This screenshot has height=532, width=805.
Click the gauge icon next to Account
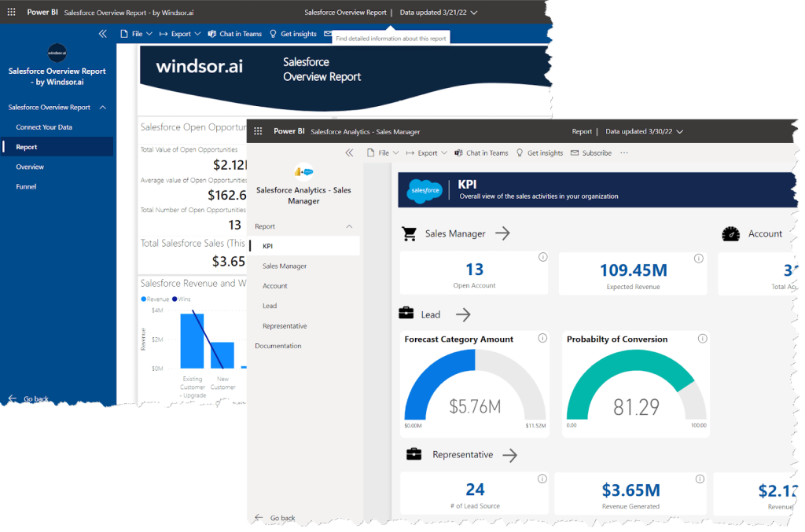point(730,233)
